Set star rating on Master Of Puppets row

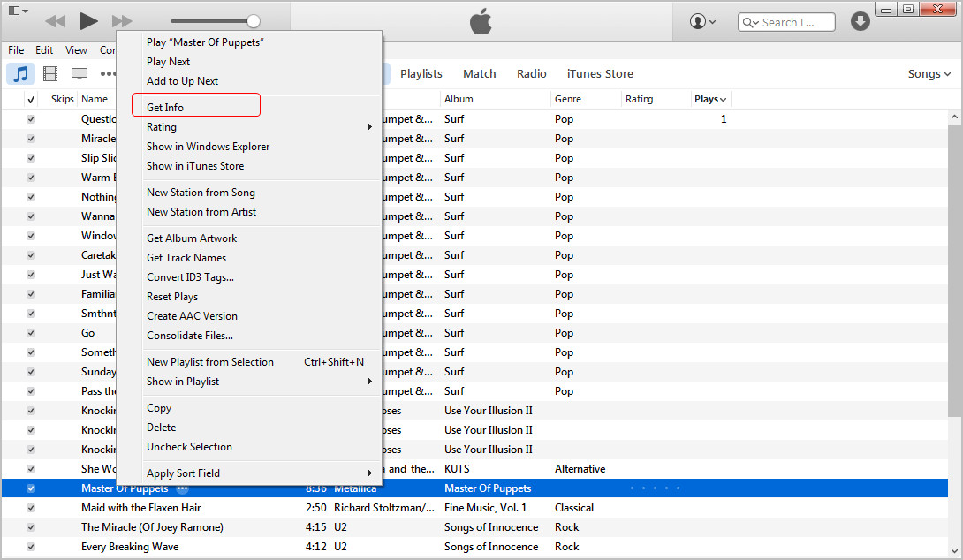(655, 488)
